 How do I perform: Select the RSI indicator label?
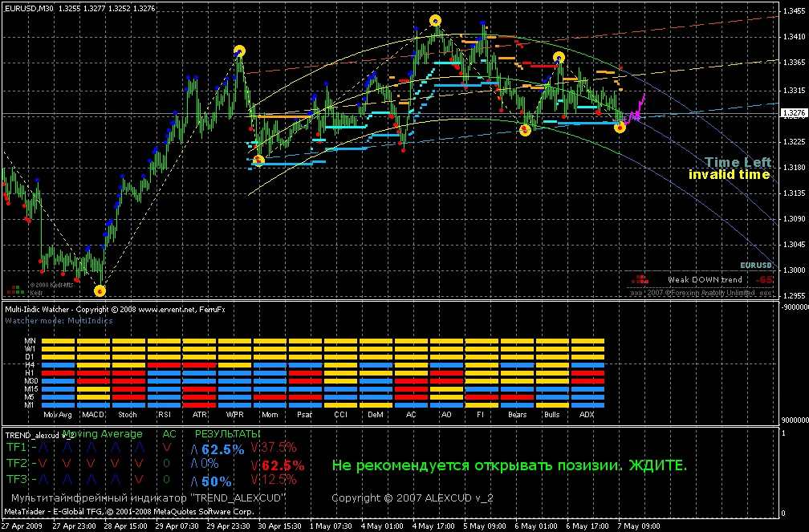(164, 415)
